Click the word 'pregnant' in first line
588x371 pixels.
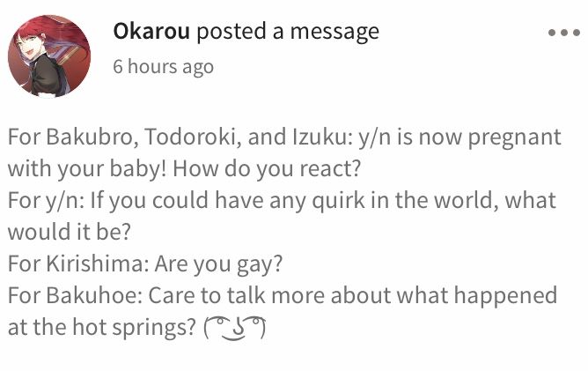click(514, 138)
